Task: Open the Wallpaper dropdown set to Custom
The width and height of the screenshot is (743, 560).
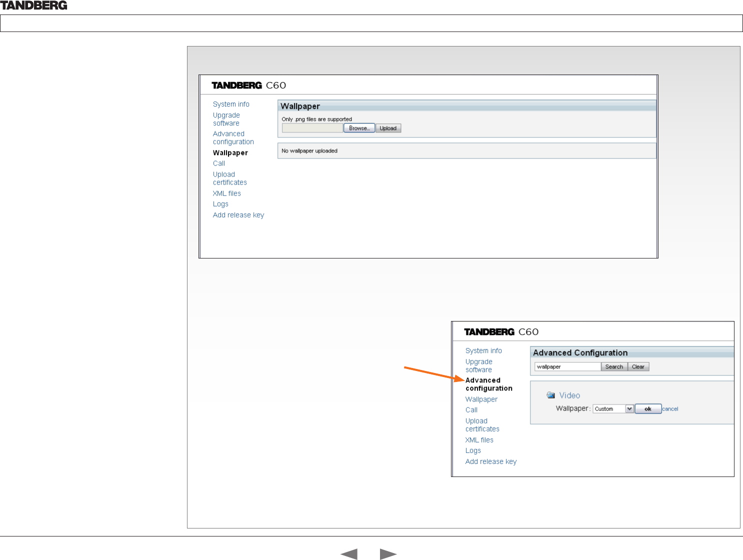Action: 613,408
